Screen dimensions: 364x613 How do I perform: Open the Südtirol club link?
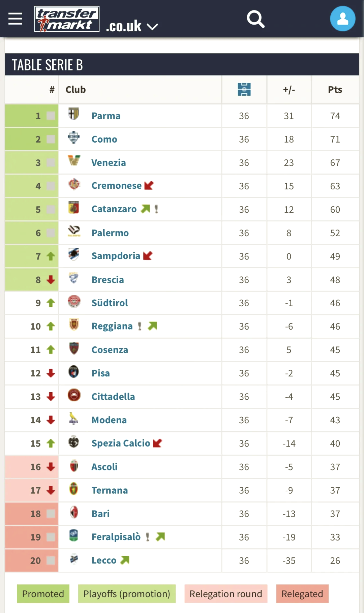pos(110,303)
